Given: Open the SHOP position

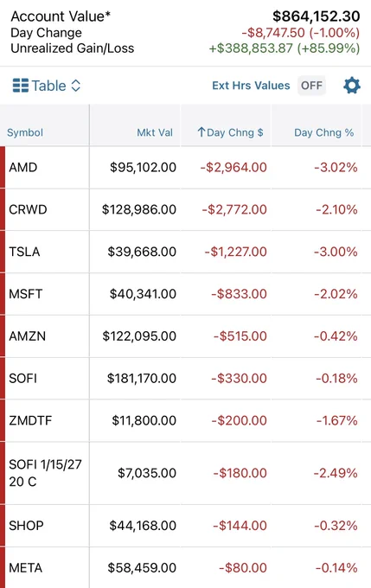Looking at the screenshot, I should tap(185, 526).
